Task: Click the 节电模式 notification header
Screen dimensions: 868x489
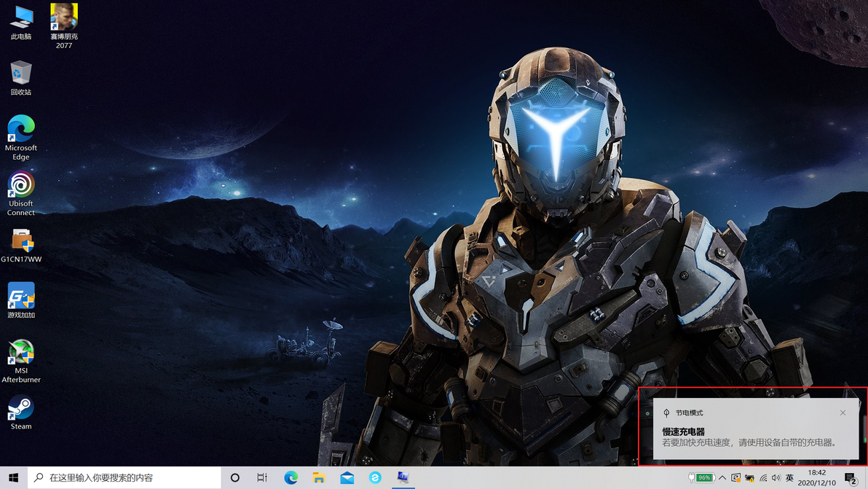Action: point(689,412)
